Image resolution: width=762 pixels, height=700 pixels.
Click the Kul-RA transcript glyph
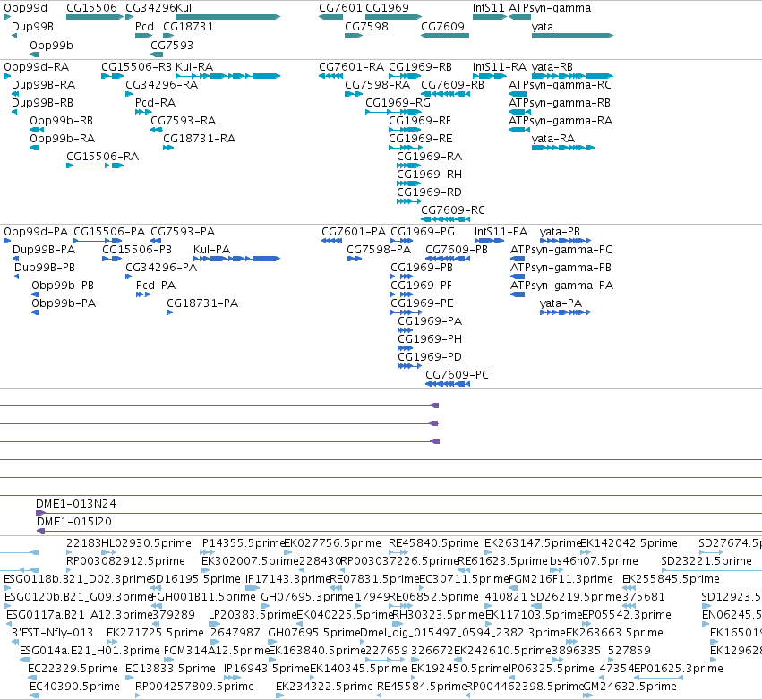tap(228, 76)
